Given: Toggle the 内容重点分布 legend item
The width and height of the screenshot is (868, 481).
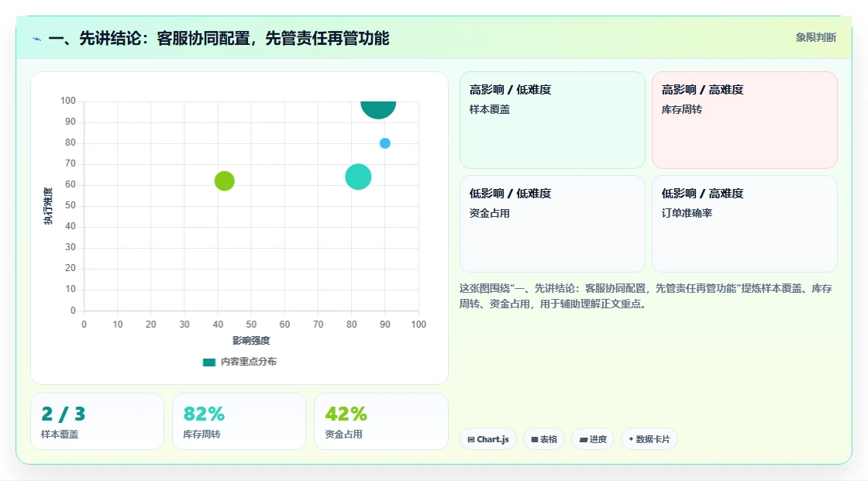Looking at the screenshot, I should point(239,362).
